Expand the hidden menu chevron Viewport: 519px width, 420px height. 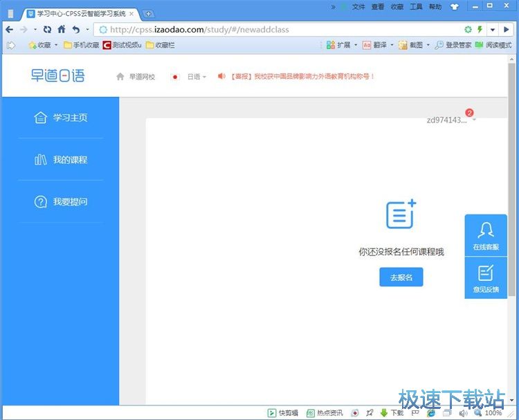[x=334, y=7]
